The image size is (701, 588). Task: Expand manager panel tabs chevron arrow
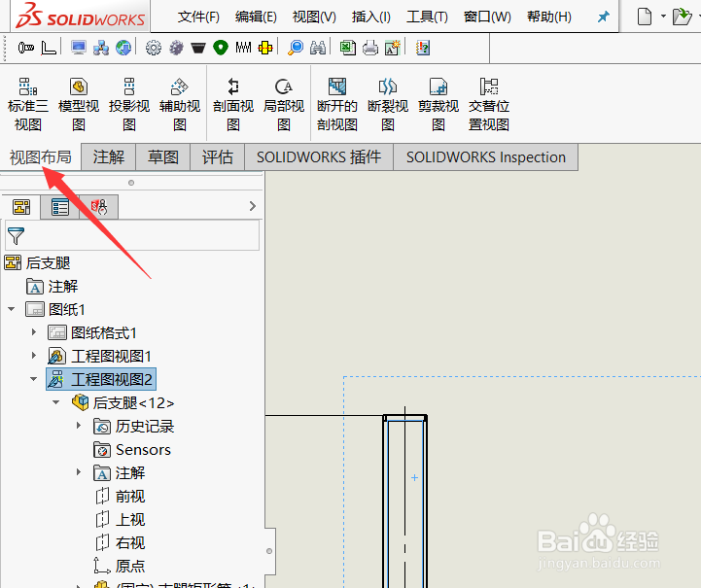(253, 206)
